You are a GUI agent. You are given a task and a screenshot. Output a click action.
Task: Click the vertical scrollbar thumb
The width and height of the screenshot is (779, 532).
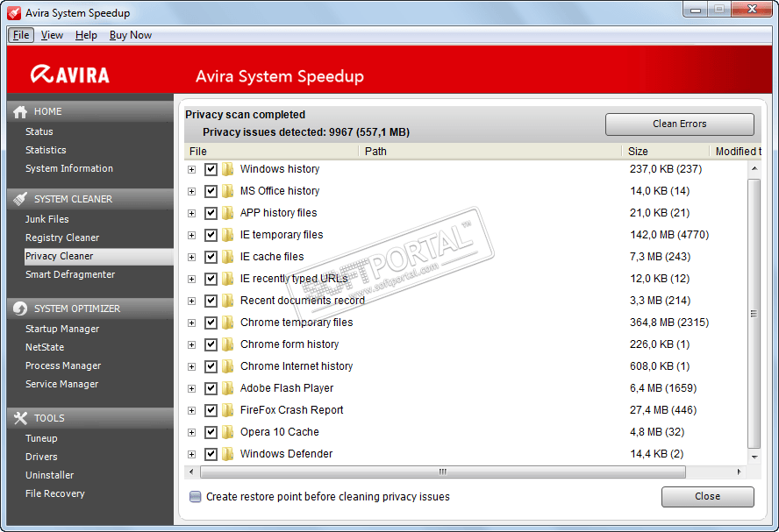click(754, 314)
